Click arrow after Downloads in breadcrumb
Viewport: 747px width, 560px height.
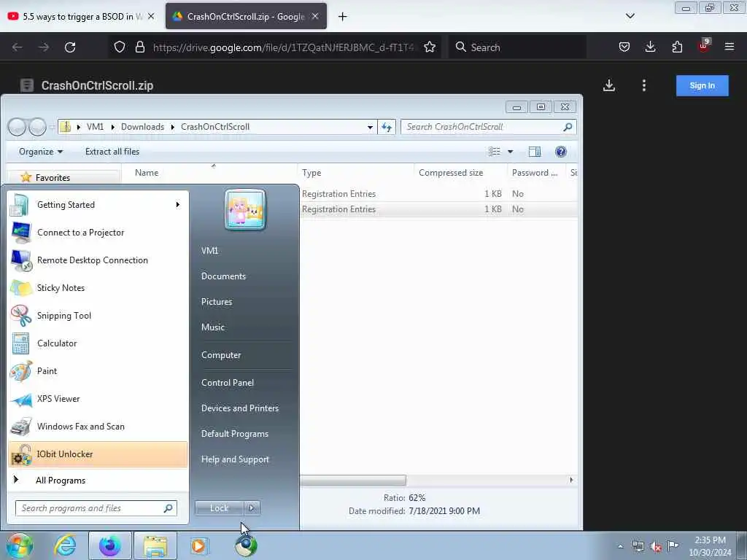point(172,127)
